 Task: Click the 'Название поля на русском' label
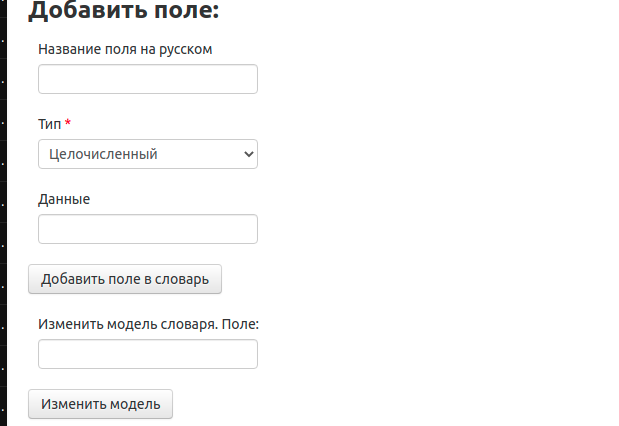click(125, 49)
